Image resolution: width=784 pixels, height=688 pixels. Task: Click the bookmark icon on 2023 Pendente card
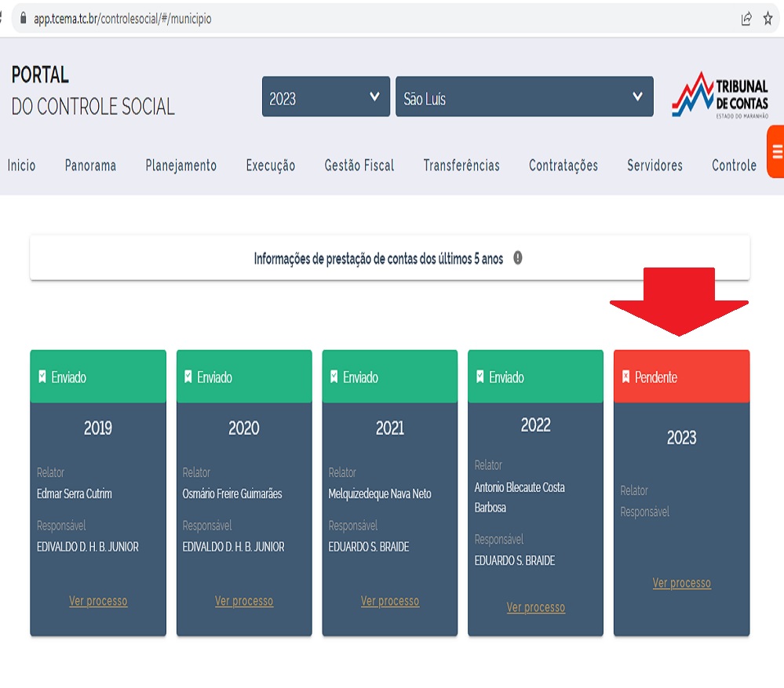tap(625, 377)
